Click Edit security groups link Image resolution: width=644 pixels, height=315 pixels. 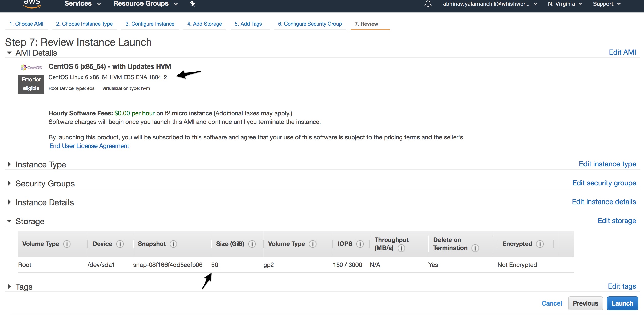tap(604, 183)
